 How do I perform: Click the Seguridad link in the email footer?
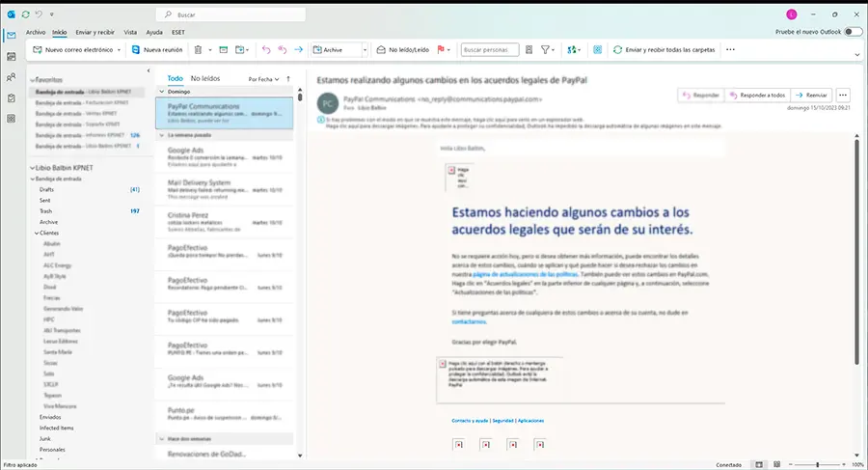tap(503, 421)
